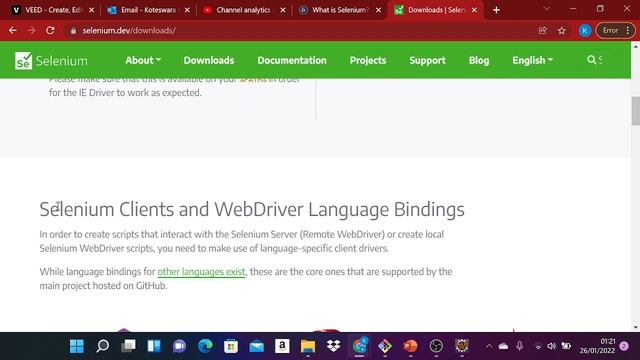Click the site lock icon in address bar
Image resolution: width=640 pixels, height=360 pixels.
(x=73, y=31)
